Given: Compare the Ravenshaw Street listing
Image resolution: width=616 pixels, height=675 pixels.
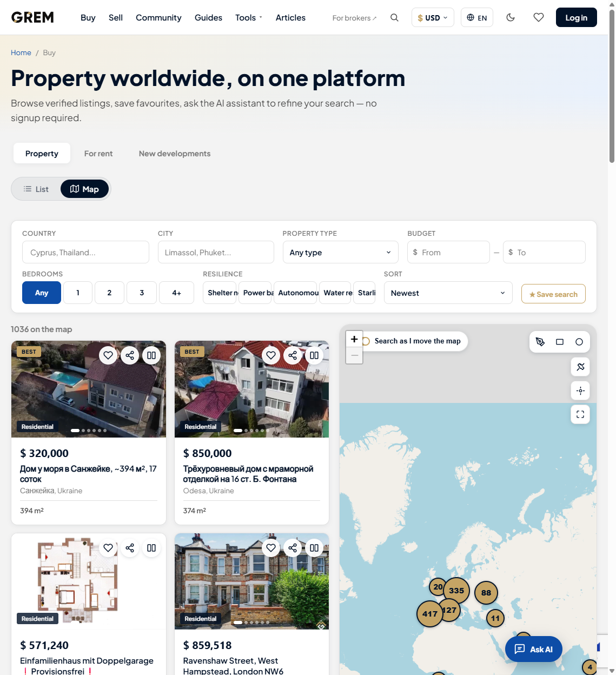Looking at the screenshot, I should click(314, 548).
